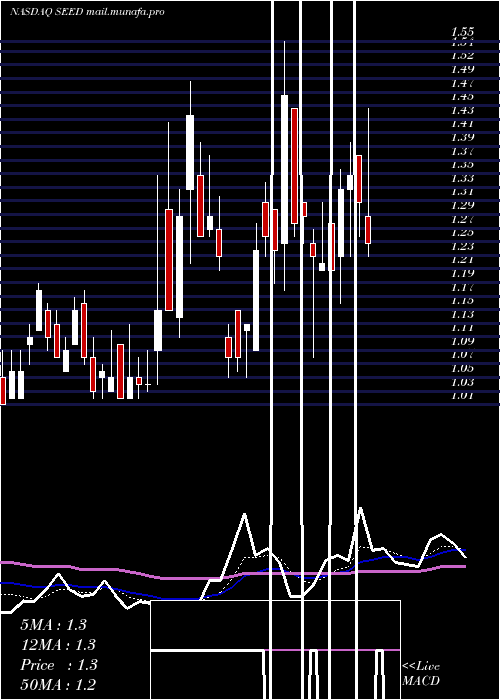
Task: Select the 1.15 price axis label
Action: 462,301
